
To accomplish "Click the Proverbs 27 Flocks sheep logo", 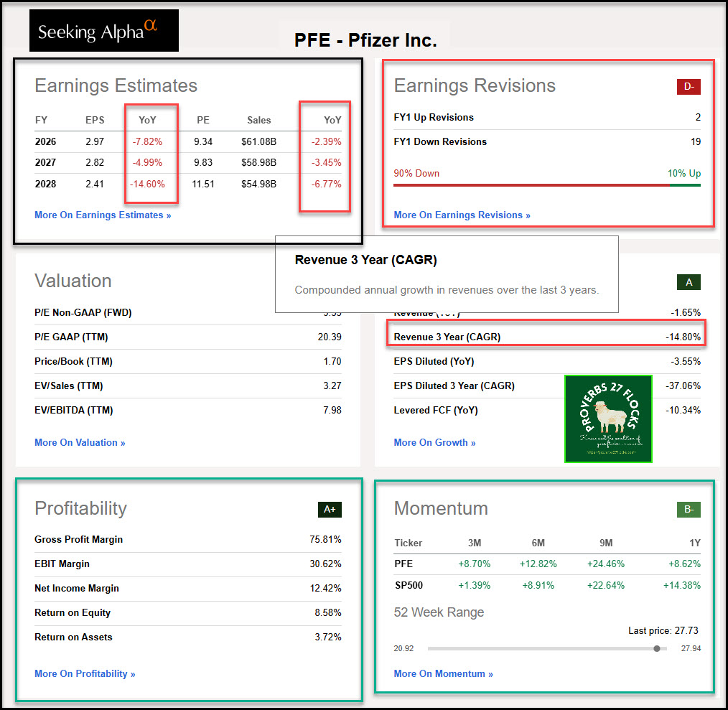I will tap(608, 419).
